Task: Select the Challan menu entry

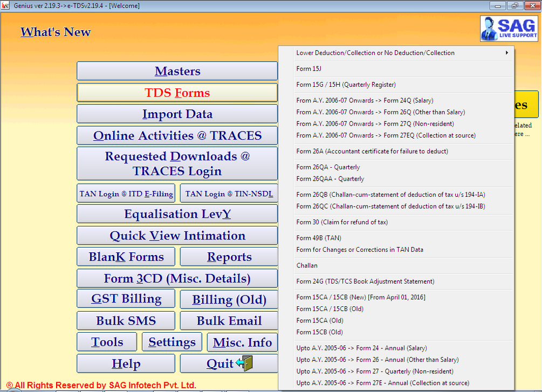Action: click(396, 265)
